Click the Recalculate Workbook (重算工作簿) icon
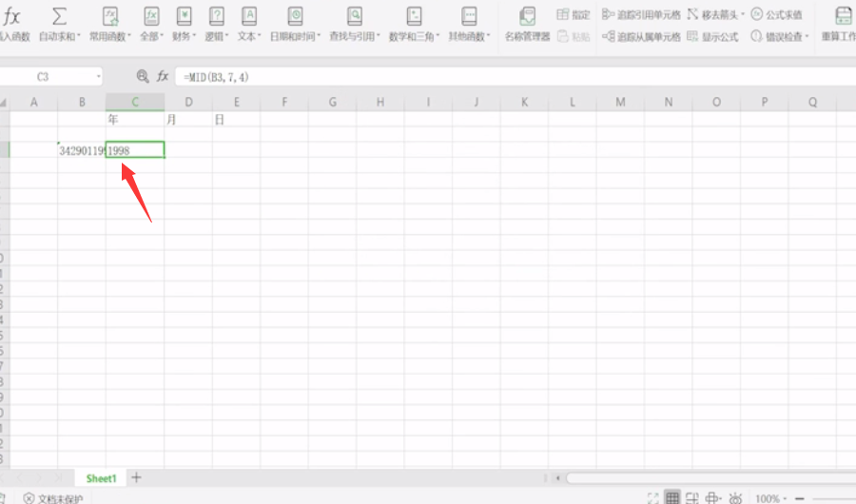856x504 pixels. pos(842,16)
